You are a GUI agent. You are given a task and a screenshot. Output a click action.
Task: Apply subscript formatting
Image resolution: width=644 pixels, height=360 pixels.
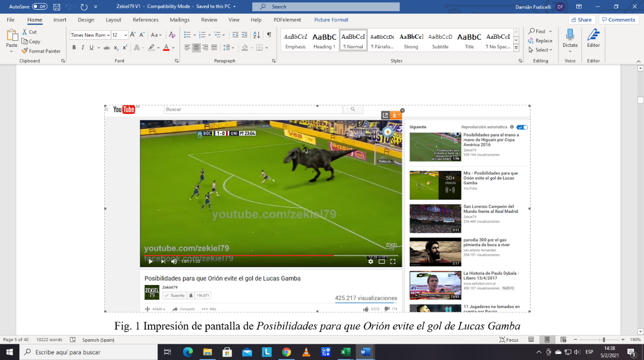(x=116, y=47)
